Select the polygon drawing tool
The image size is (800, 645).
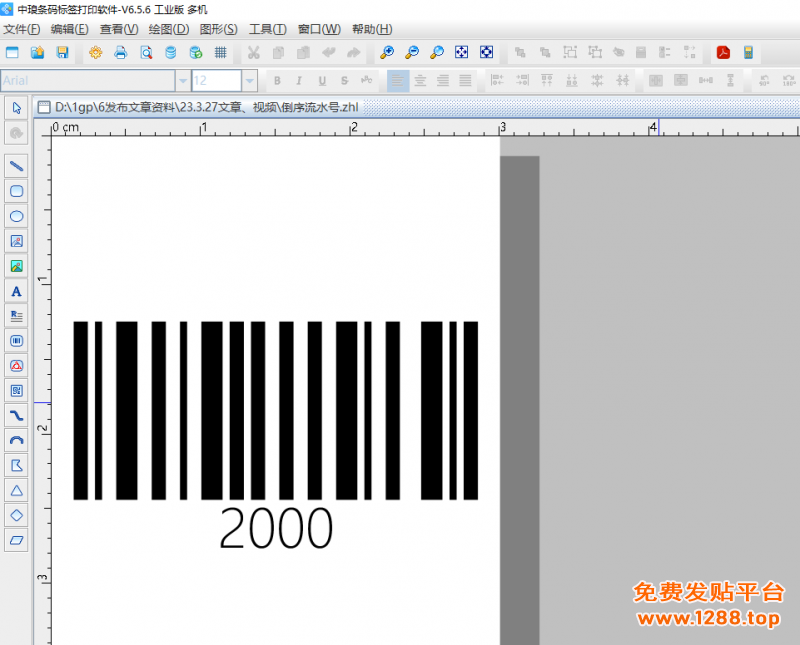(16, 465)
